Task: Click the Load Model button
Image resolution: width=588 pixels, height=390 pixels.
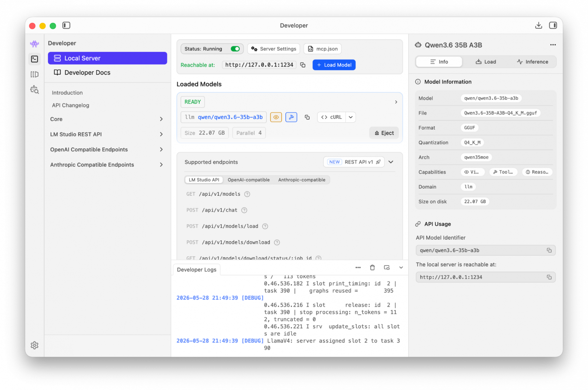Action: [334, 65]
